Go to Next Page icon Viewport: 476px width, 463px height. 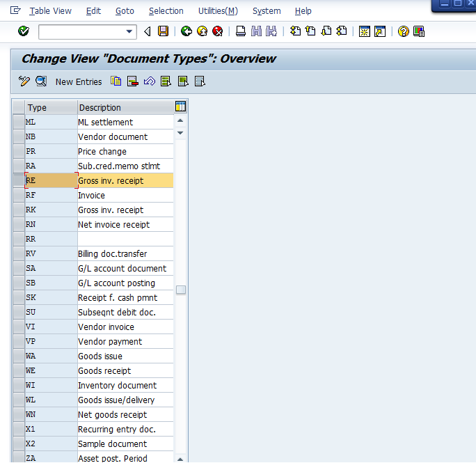[326, 31]
